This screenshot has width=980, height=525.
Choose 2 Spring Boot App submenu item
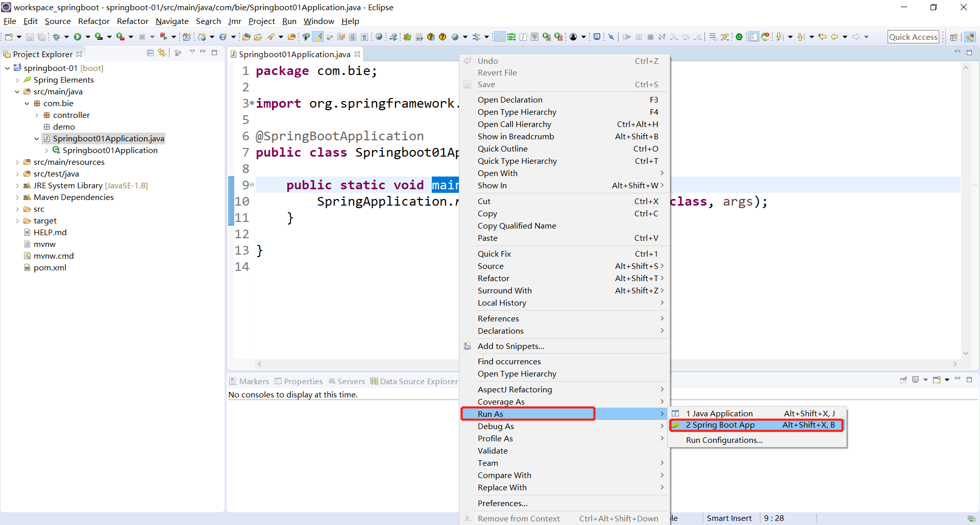click(756, 425)
